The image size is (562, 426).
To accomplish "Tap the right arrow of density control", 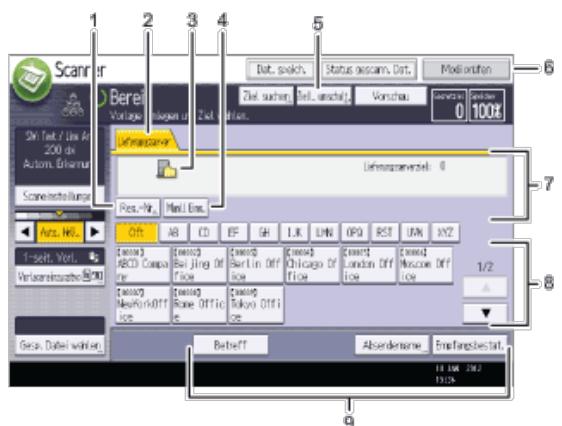I will coord(95,232).
